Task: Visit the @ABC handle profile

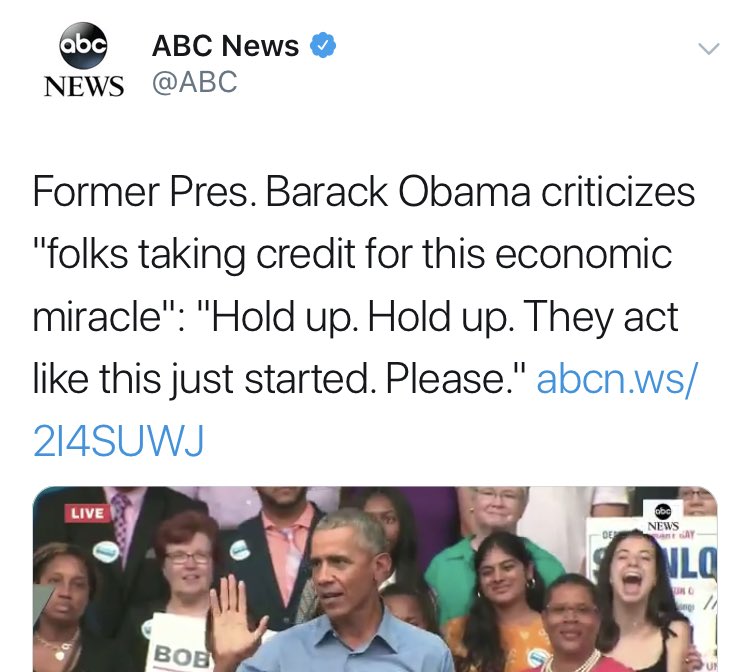Action: [195, 82]
